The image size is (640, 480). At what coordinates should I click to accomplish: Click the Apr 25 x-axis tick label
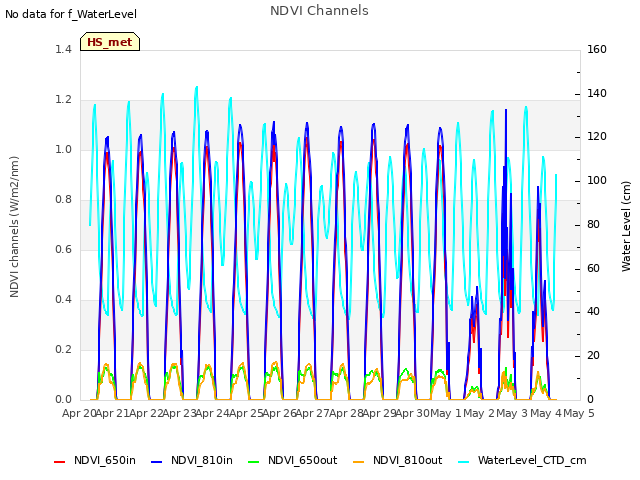pyautogui.click(x=246, y=413)
